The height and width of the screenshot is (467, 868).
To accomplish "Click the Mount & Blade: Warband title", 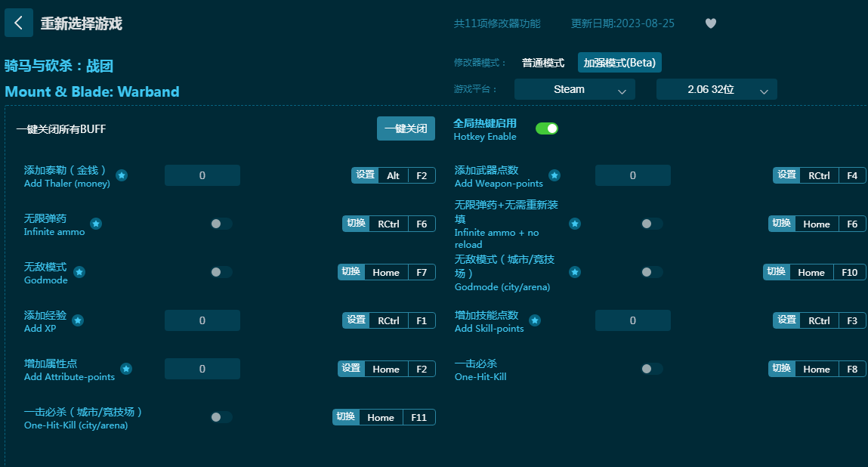I will point(92,91).
